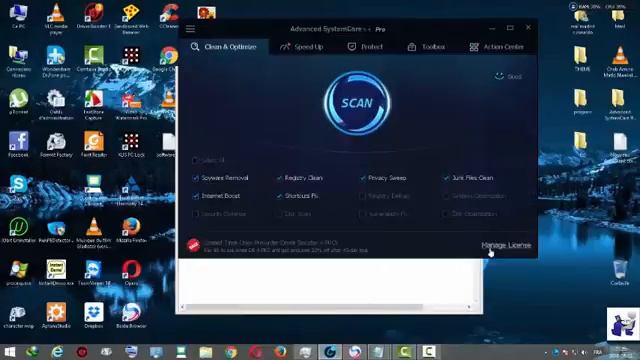Uncheck Registry Clean
Viewport: 640px width, 360px height.
coord(279,178)
